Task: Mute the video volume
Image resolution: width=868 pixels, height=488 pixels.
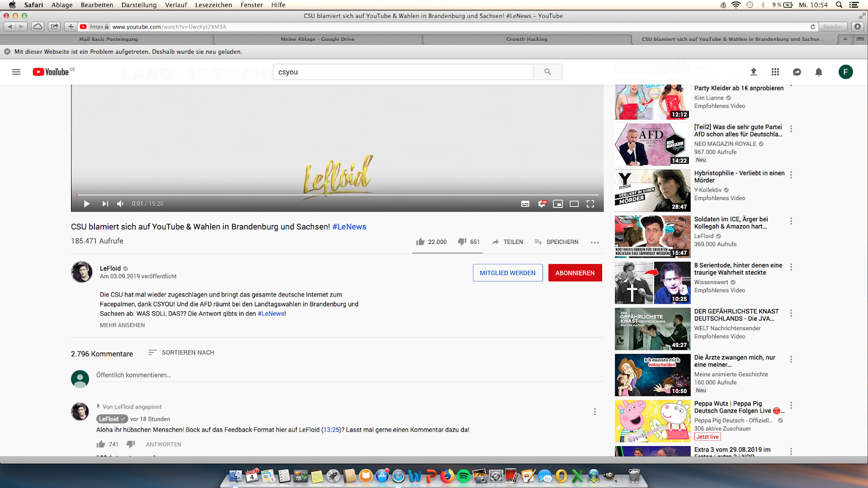Action: (120, 204)
